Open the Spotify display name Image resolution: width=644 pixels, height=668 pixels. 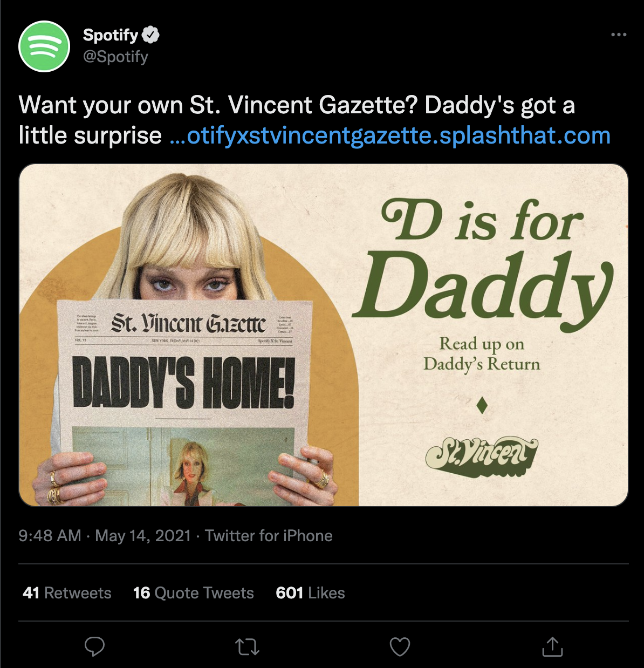point(111,35)
